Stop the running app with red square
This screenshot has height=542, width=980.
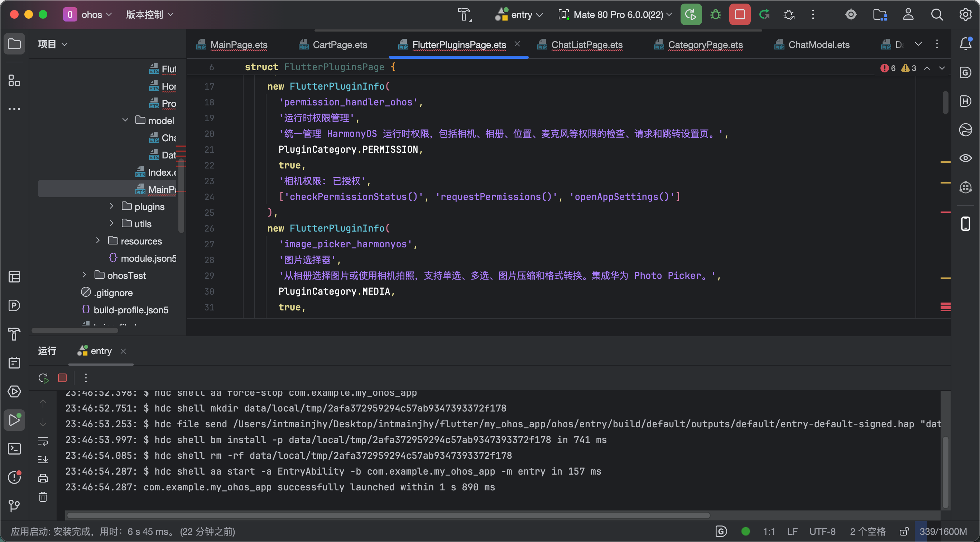(740, 15)
